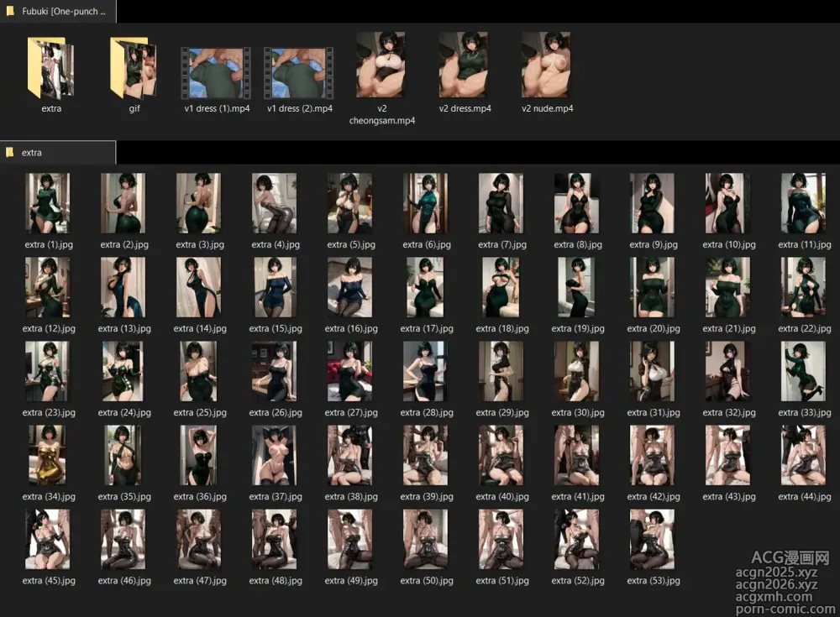This screenshot has width=840, height=617.
Task: Select thumbnail of extra (9).jpg
Action: (x=653, y=203)
